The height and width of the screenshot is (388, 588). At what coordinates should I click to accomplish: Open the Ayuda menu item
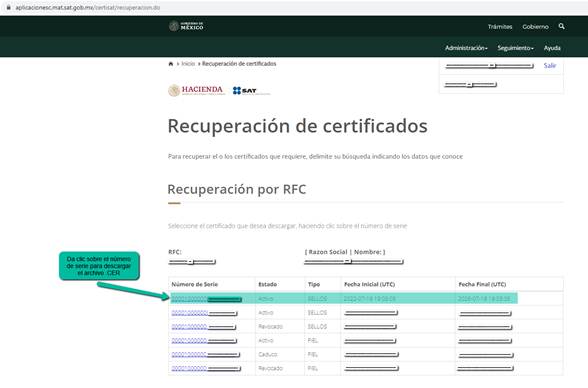tap(552, 48)
